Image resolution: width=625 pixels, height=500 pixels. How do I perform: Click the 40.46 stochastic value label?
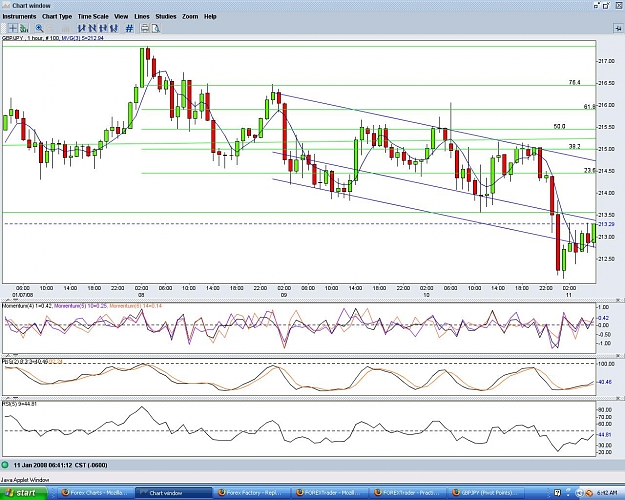click(605, 382)
